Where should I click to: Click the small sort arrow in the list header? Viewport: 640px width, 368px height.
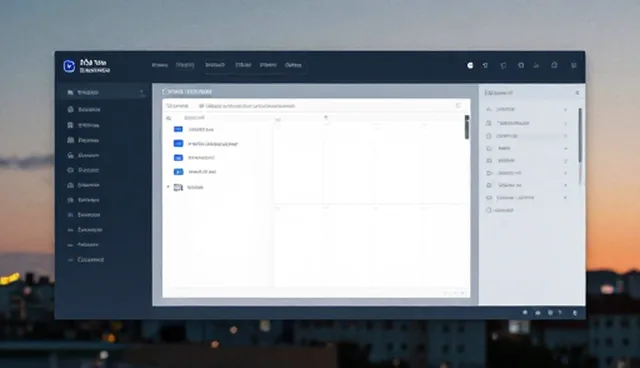(326, 117)
